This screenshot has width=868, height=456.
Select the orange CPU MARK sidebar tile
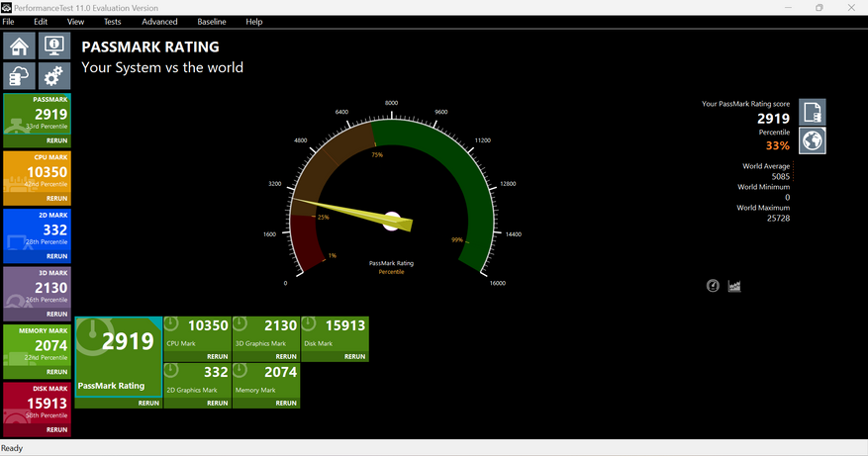click(x=37, y=171)
